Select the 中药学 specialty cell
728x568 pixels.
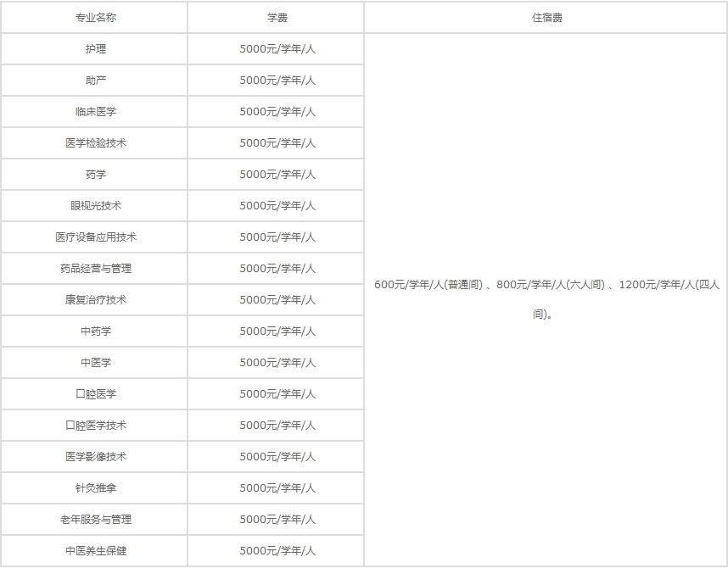93,331
